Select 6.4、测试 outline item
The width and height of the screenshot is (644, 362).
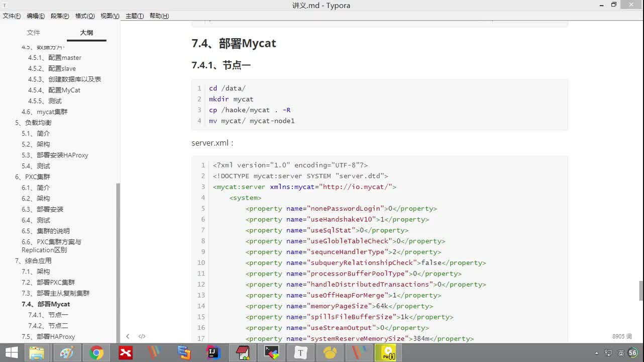click(x=36, y=221)
